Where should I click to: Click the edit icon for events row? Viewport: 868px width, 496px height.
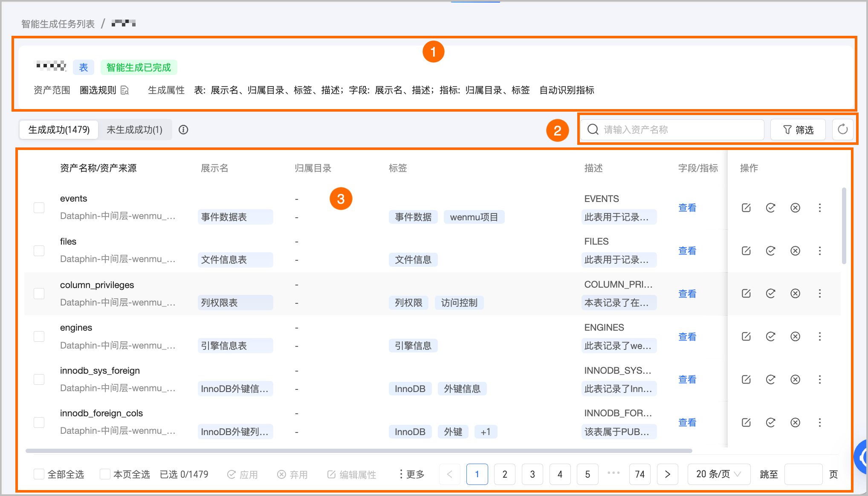tap(746, 208)
